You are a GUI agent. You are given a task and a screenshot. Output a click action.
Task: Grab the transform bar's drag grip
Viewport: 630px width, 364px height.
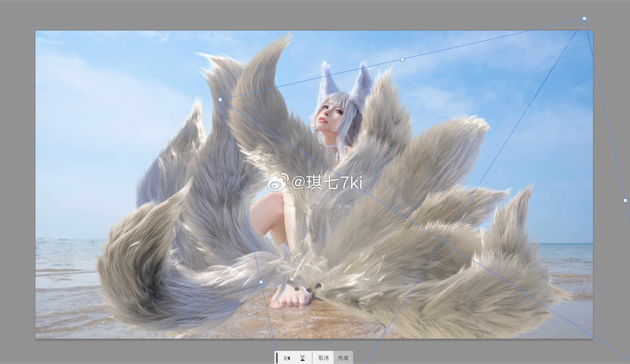(277, 358)
